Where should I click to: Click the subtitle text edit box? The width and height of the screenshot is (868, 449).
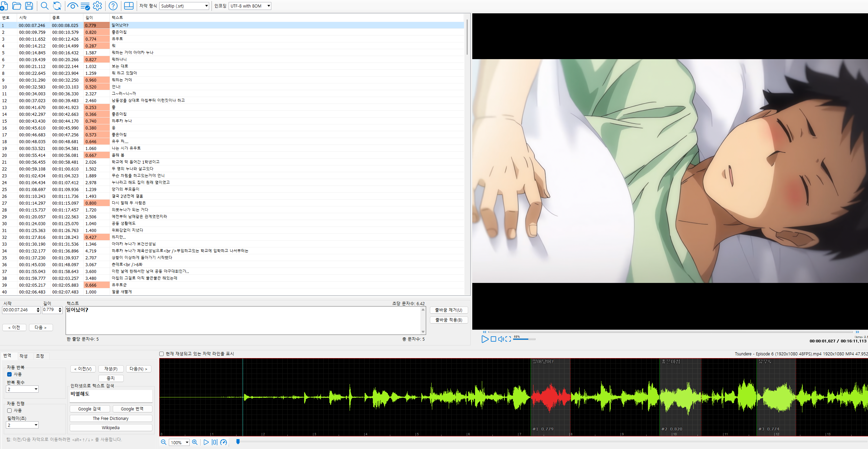[243, 320]
